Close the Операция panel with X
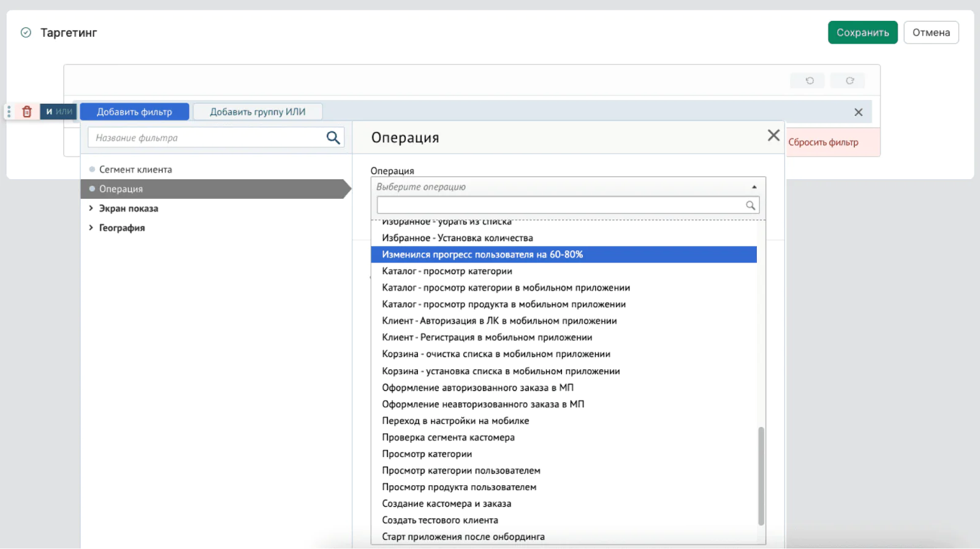Viewport: 980px width, 549px height. click(773, 136)
